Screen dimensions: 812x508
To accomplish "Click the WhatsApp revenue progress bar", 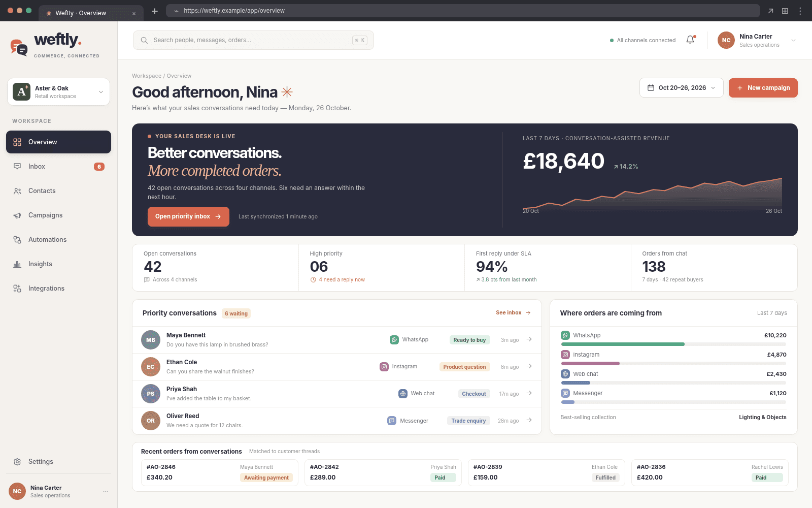I will point(673,344).
